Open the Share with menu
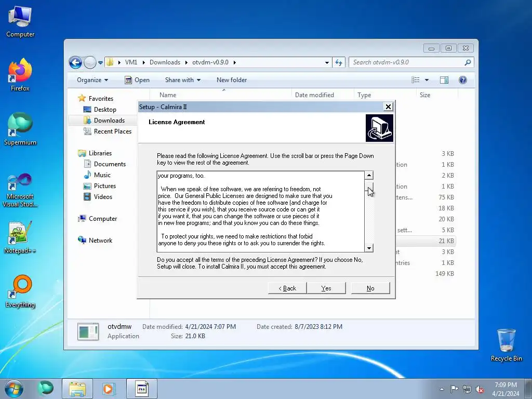 point(182,80)
